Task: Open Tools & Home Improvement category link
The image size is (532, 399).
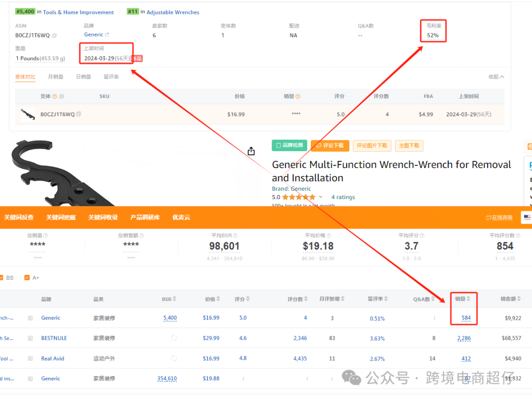Action: pos(78,12)
